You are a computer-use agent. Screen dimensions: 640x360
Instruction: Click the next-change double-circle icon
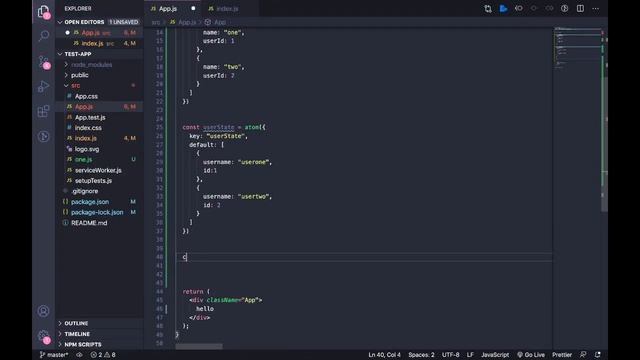pyautogui.click(x=549, y=9)
